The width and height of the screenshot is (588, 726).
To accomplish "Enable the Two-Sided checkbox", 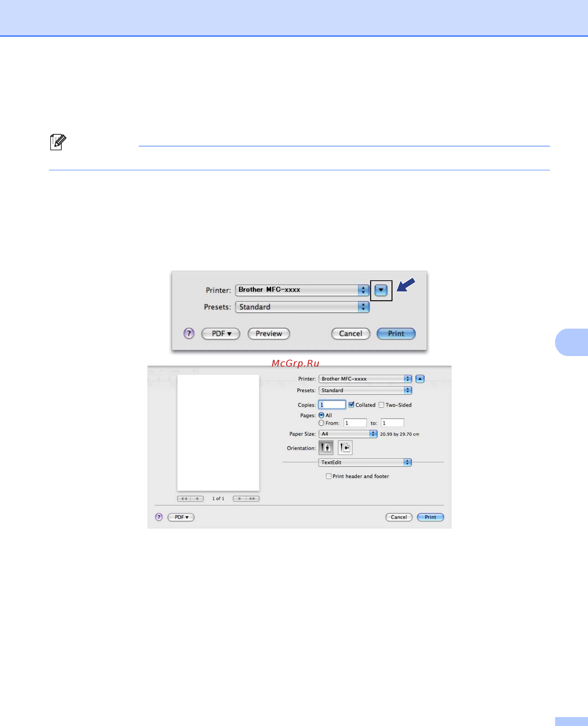I will point(381,405).
